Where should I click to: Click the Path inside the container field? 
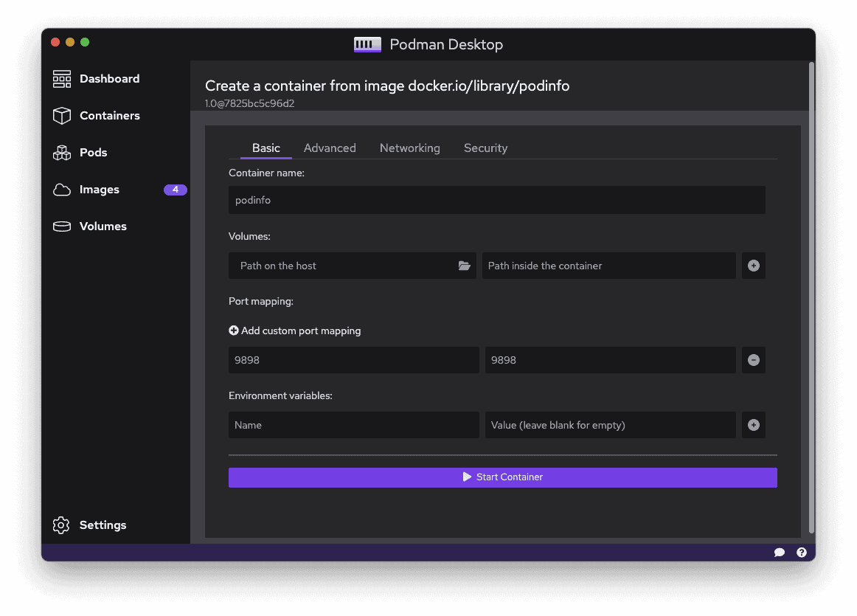609,266
